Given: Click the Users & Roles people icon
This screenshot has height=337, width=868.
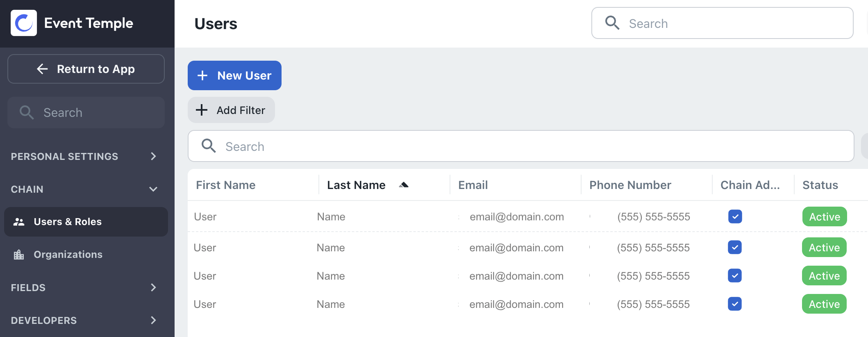Looking at the screenshot, I should (x=19, y=222).
